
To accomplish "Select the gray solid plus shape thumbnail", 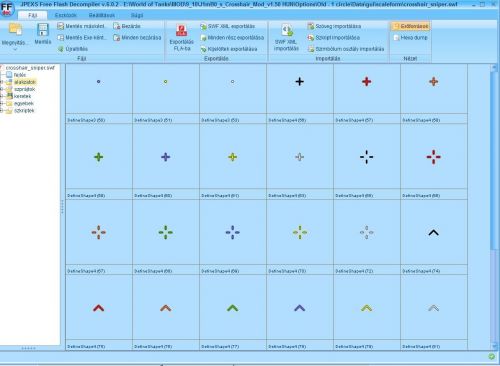I will pyautogui.click(x=300, y=157).
